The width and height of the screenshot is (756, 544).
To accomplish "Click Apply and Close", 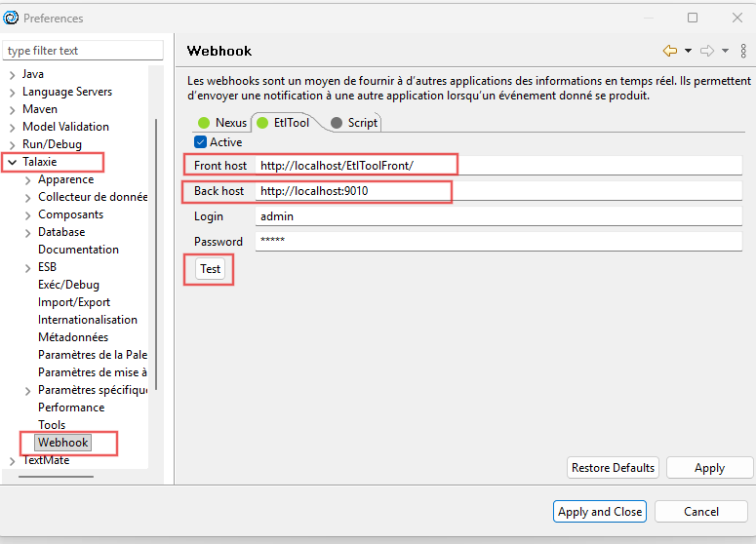I will [x=599, y=512].
